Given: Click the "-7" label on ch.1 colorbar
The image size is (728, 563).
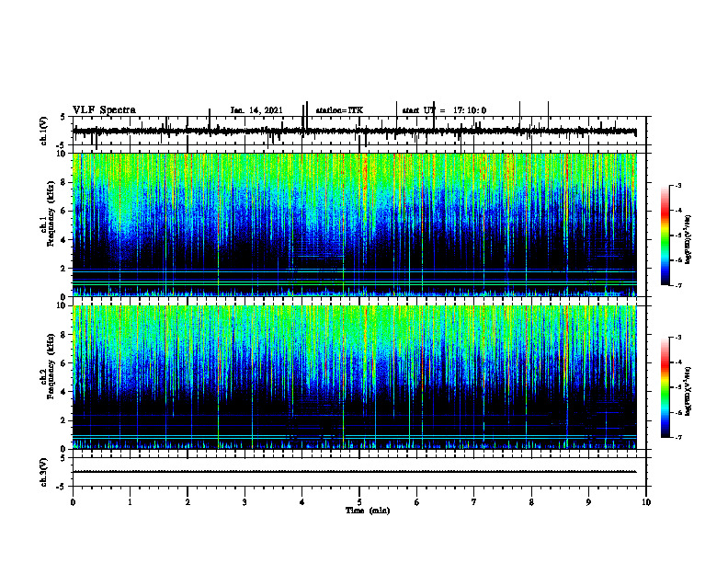Looking at the screenshot, I should tap(678, 285).
